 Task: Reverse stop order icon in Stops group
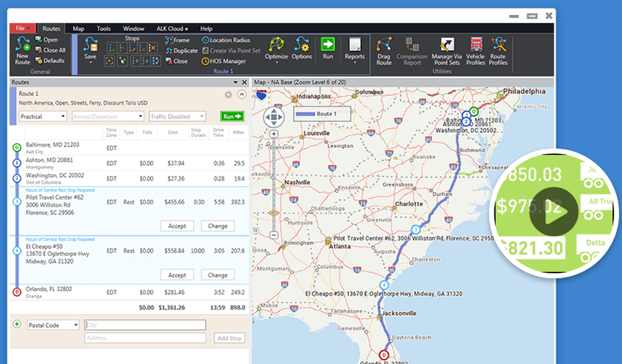[x=155, y=61]
